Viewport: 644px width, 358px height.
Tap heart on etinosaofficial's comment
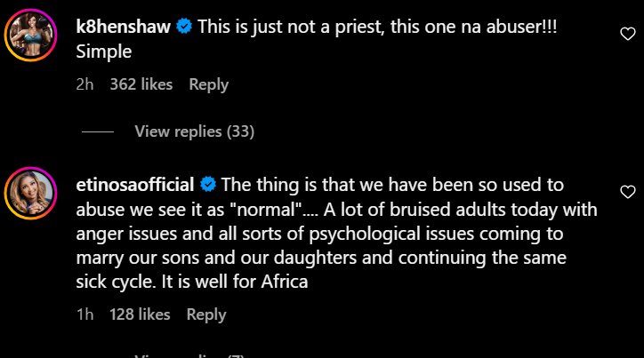click(627, 191)
